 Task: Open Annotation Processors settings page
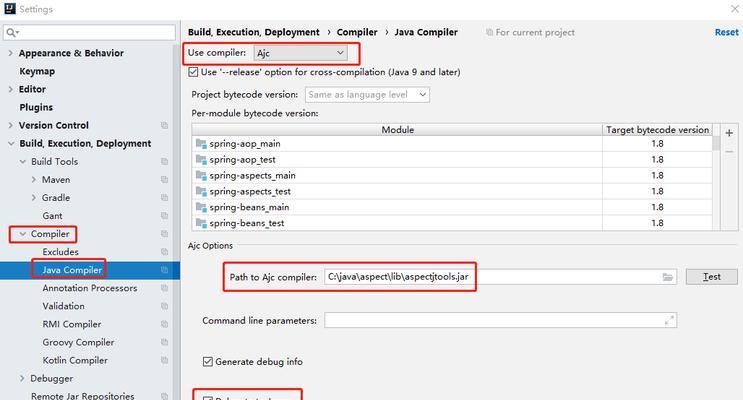coord(90,288)
